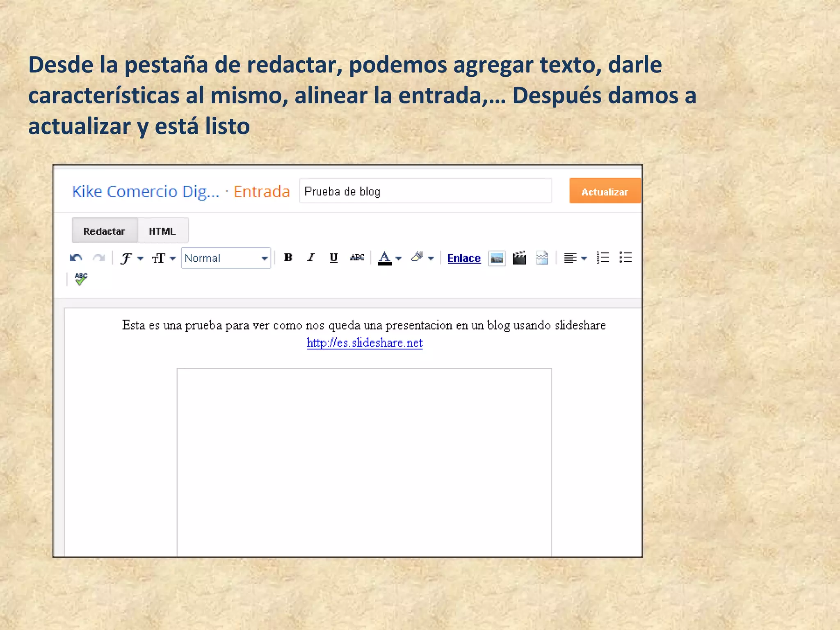Click the insert image icon
The height and width of the screenshot is (630, 840).
(x=497, y=258)
